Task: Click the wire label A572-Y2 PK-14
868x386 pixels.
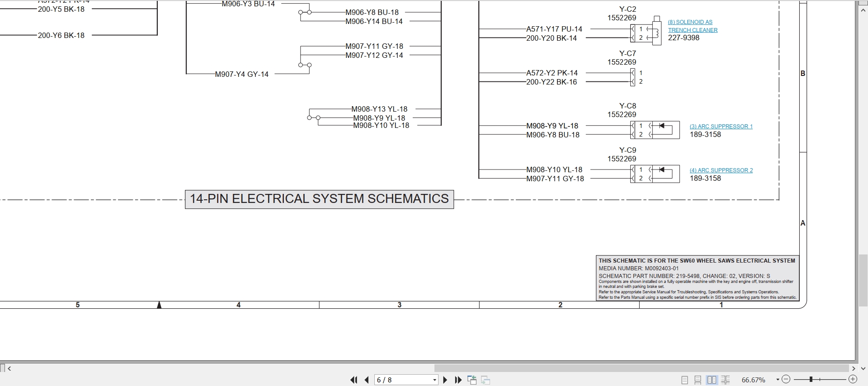Action: tap(552, 73)
